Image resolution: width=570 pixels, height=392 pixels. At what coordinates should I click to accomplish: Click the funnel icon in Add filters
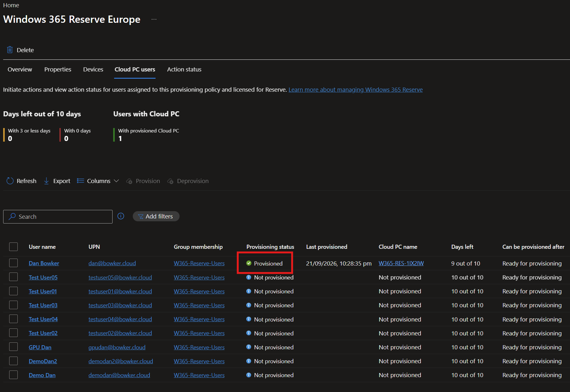141,217
